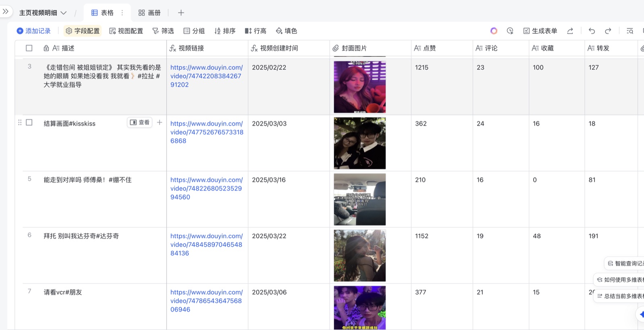Expand the sidebar with double-chevron icon
Image resolution: width=644 pixels, height=330 pixels.
(x=6, y=12)
